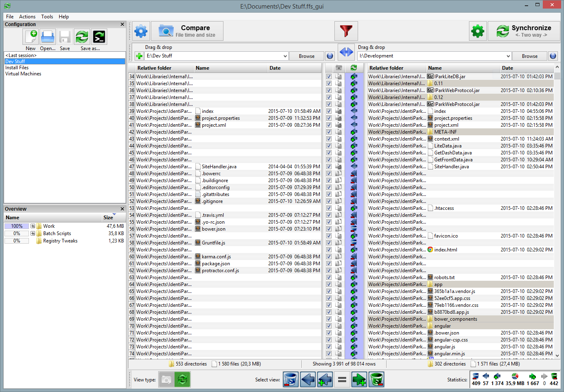Viewport: 564px width, 392px height.
Task: Select the Registry Tweaks row in Overview
Action: tap(64, 241)
